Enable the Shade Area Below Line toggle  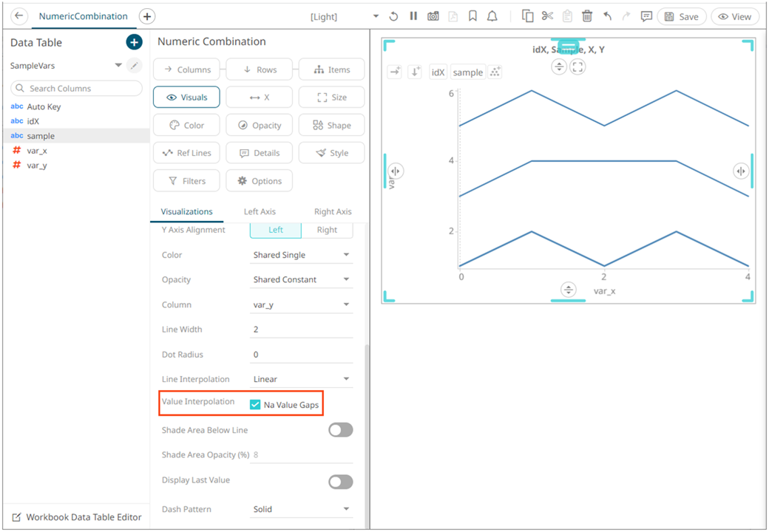point(340,430)
